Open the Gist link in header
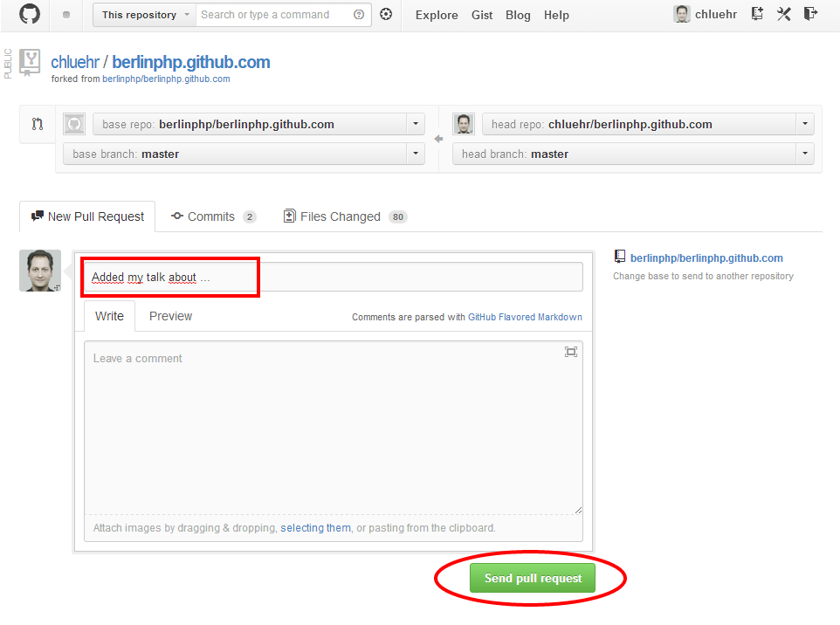 tap(482, 16)
